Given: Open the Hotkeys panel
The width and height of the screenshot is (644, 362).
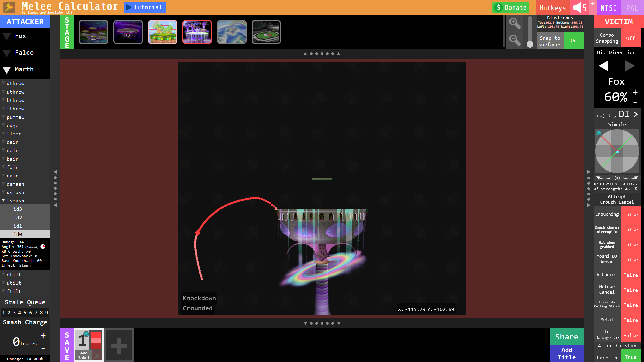Looking at the screenshot, I should click(x=552, y=8).
